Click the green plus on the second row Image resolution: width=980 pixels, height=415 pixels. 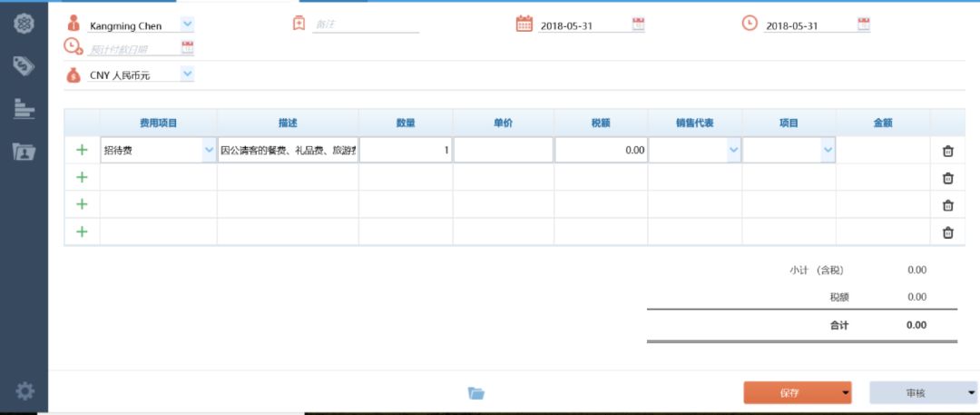82,178
